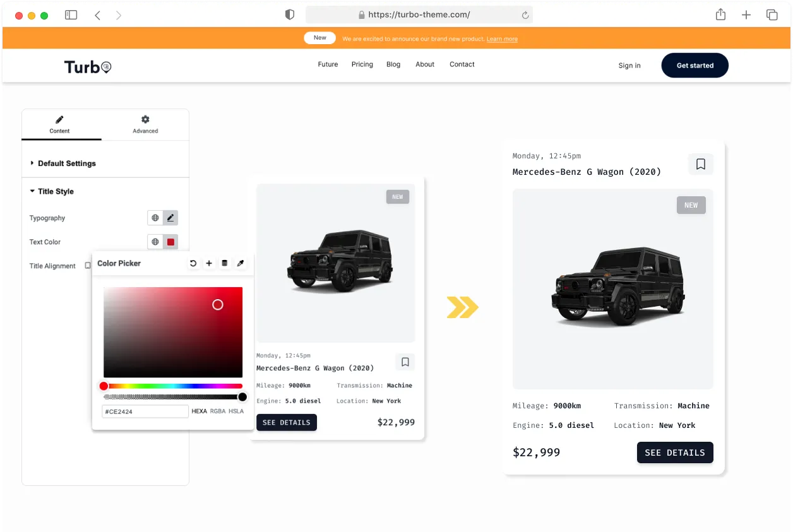Screen dimensions: 793x532
Task: Click the $22,999 price on small card
Action: pos(396,422)
